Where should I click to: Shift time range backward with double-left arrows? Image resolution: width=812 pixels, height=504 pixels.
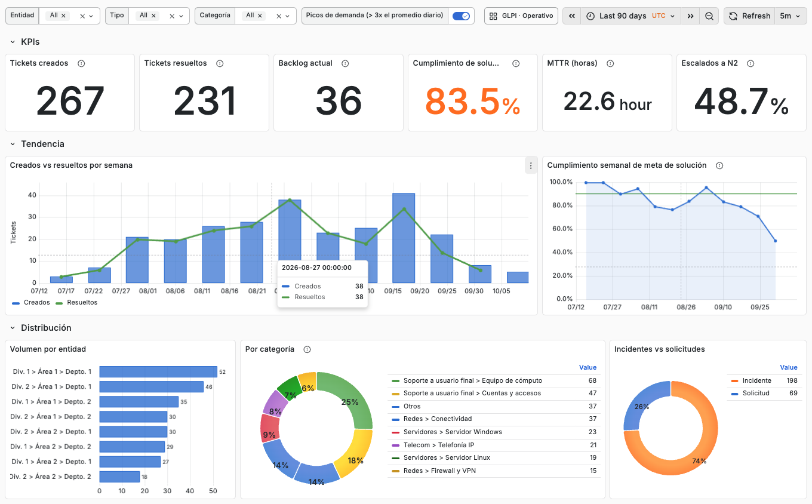[571, 16]
